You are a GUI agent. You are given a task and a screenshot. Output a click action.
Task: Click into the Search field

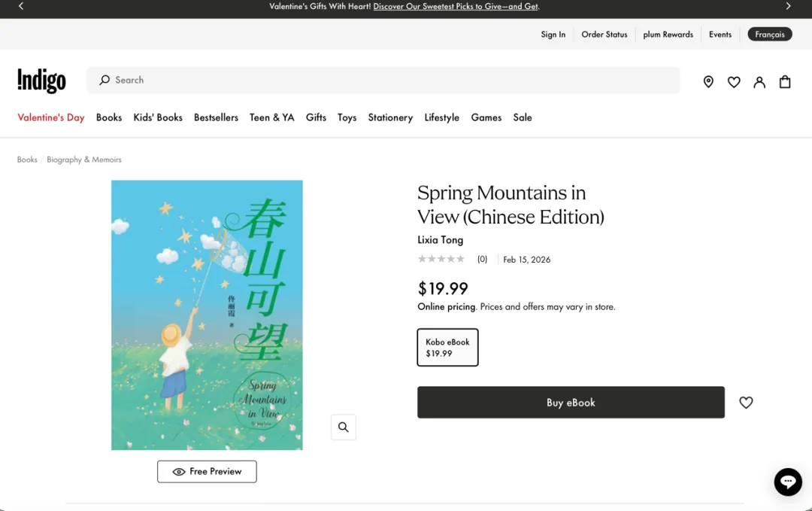point(383,81)
